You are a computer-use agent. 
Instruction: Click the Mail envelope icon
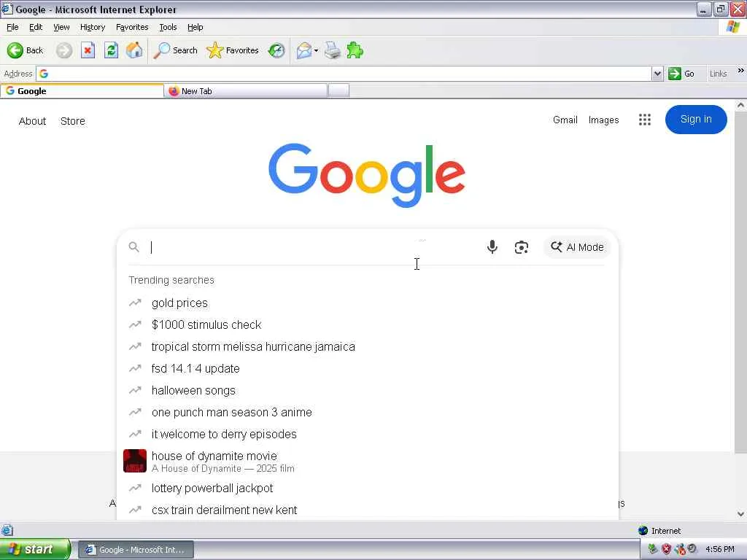pos(303,50)
